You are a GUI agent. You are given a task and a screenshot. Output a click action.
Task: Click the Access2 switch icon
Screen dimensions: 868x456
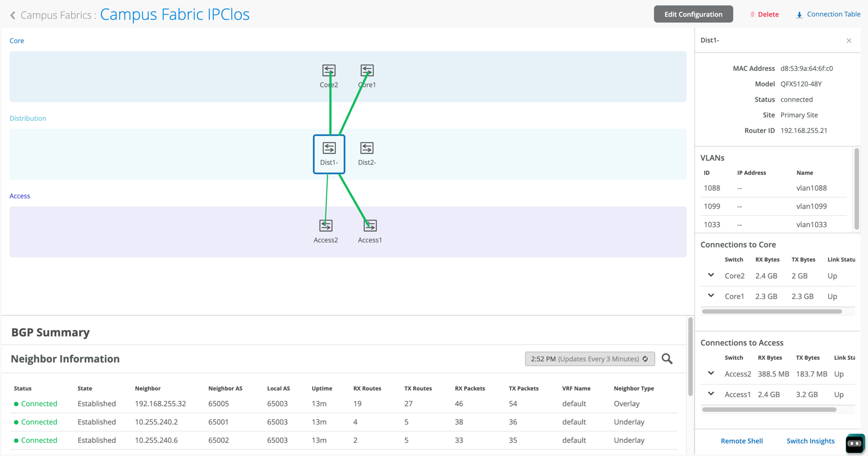click(326, 226)
